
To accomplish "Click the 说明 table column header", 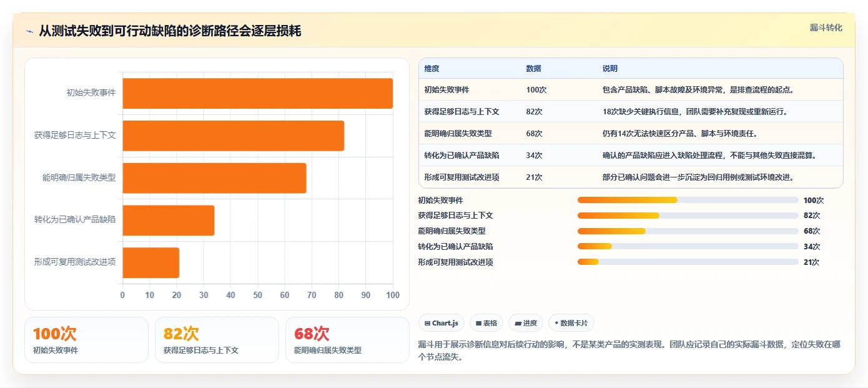I will 609,69.
